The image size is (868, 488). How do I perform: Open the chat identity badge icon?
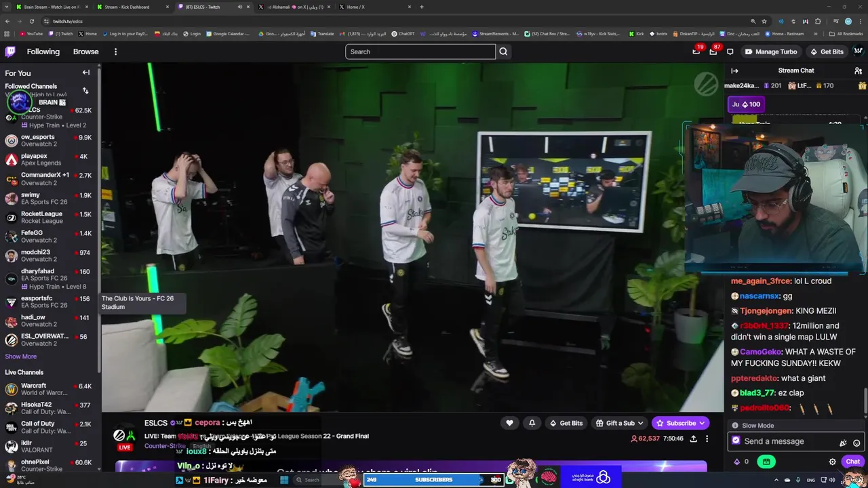pyautogui.click(x=736, y=441)
